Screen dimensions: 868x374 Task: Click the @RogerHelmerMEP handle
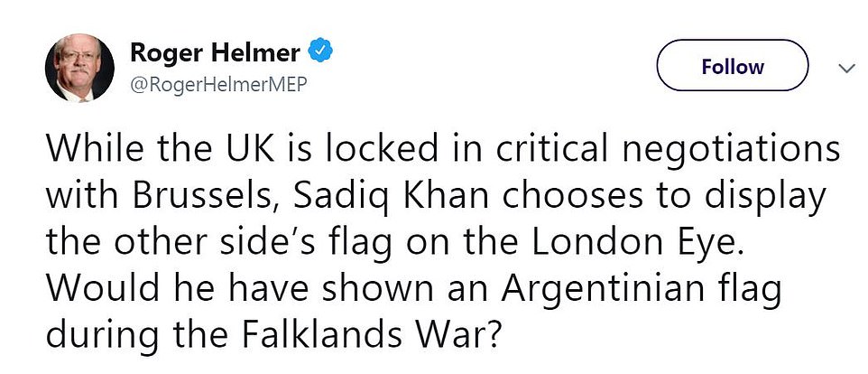point(229,85)
